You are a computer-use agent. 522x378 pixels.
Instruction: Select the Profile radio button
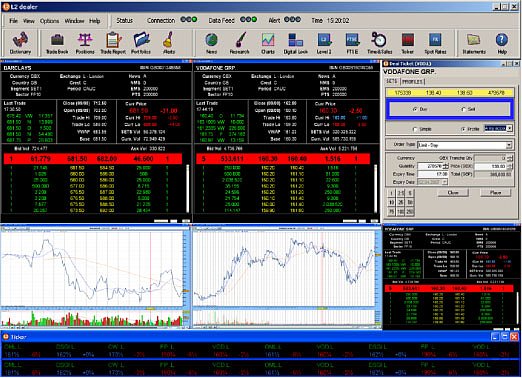click(x=463, y=129)
